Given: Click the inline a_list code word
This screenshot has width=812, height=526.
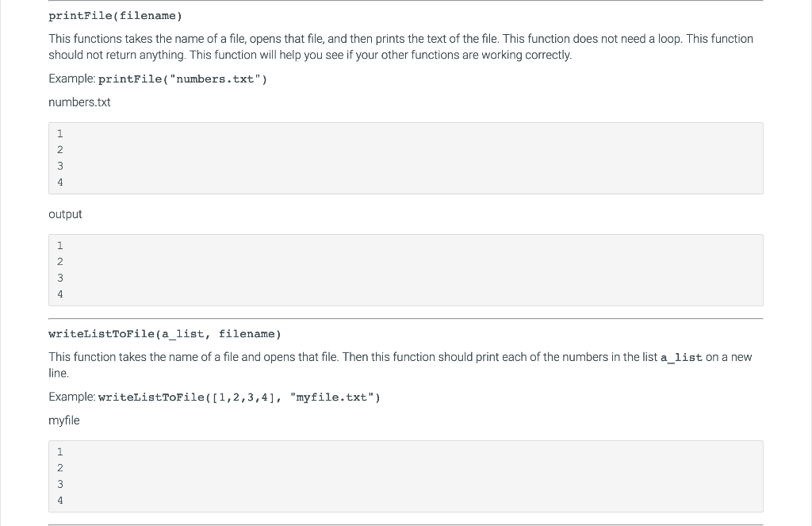Looking at the screenshot, I should [681, 358].
